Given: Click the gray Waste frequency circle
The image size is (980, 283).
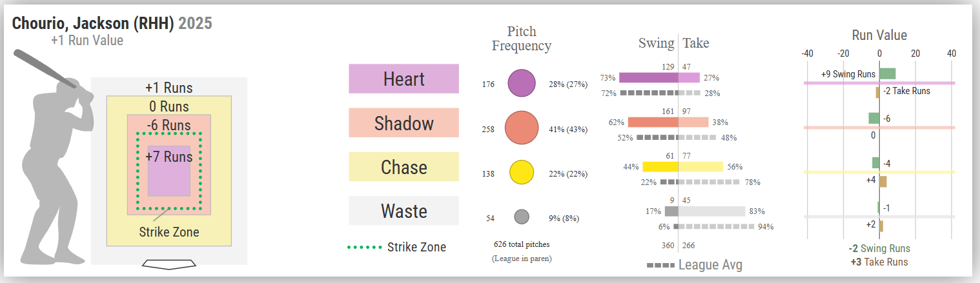Looking at the screenshot, I should tap(522, 217).
